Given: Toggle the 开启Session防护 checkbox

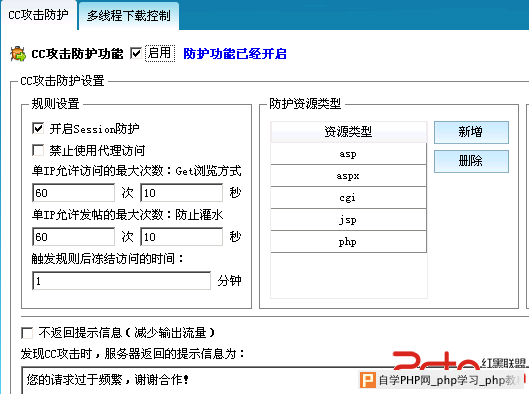Looking at the screenshot, I should click(x=38, y=128).
